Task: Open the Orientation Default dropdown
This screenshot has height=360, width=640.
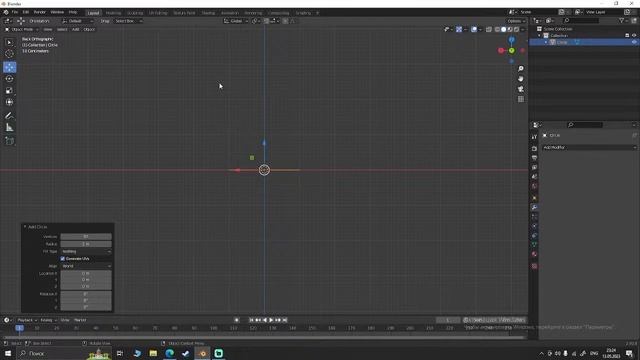Action: pos(78,21)
